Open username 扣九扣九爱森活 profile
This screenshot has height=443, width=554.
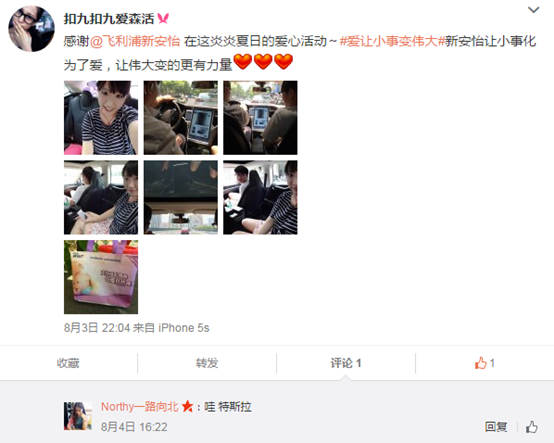pos(109,18)
